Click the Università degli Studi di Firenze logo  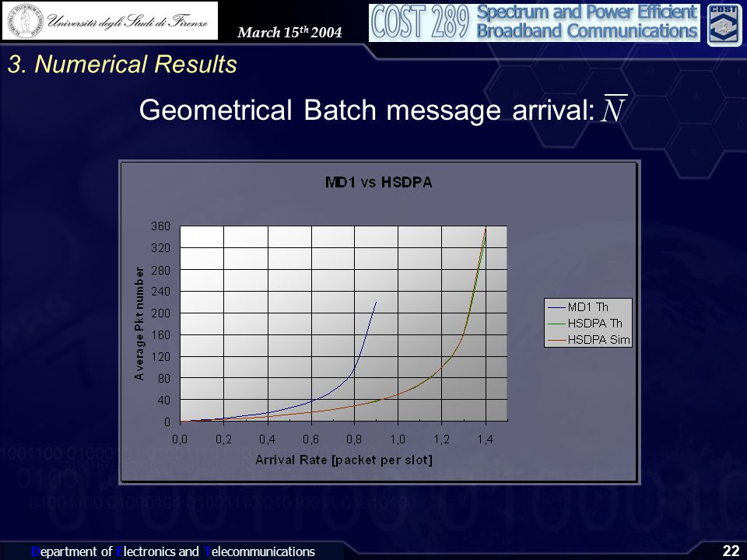[x=110, y=21]
